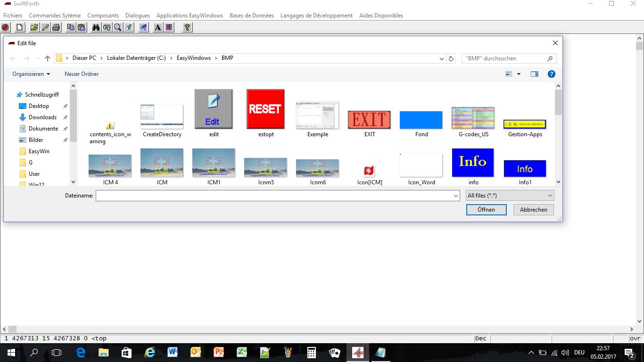Open Microsoft Edge from the taskbar
Image resolution: width=644 pixels, height=362 pixels.
81,353
